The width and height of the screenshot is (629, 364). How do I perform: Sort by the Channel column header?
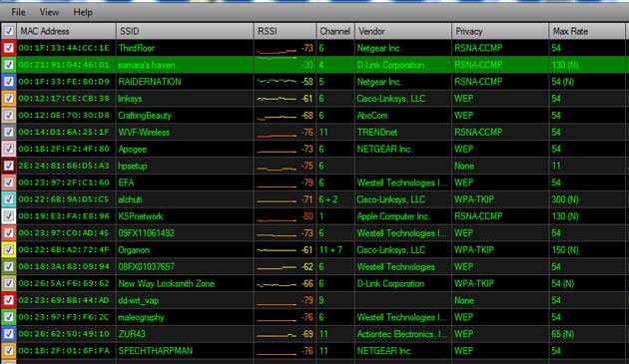click(x=335, y=31)
